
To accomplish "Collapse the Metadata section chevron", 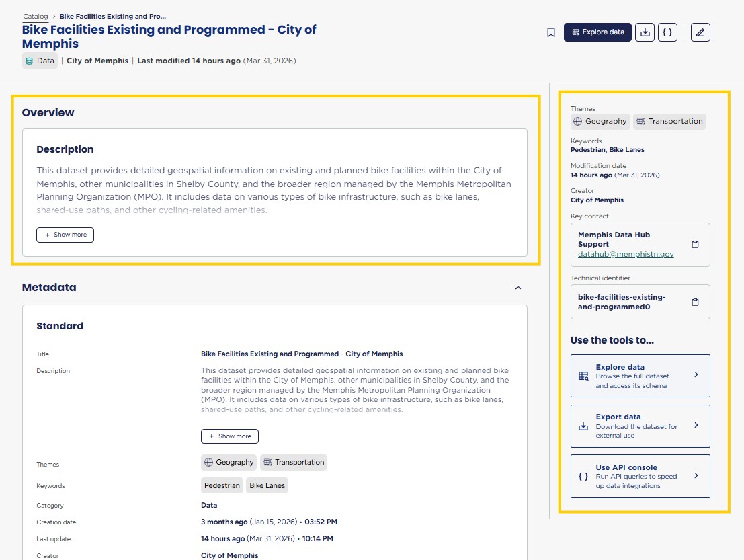I will point(518,288).
